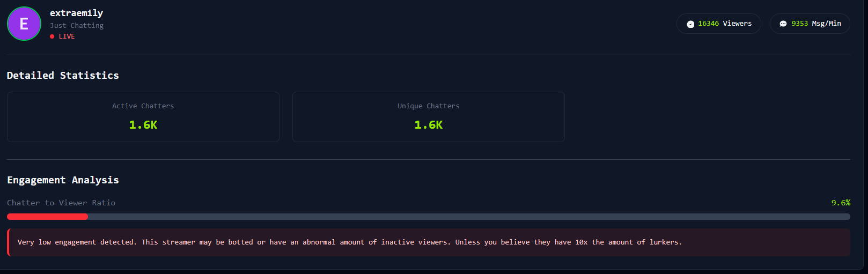Screen dimensions: 868x274
Task: Click the Detailed Statistics heading
Action: [x=63, y=76]
